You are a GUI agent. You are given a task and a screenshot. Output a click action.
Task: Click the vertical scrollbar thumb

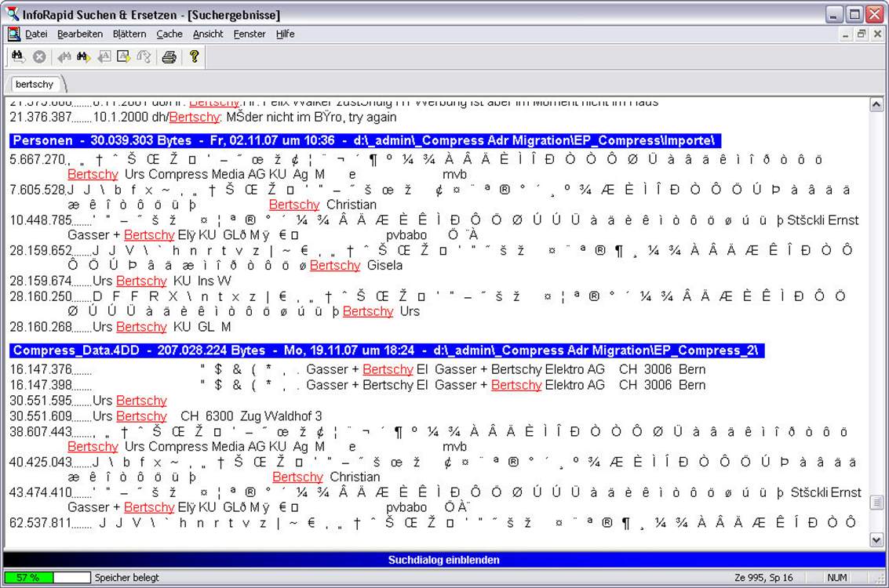[x=876, y=502]
